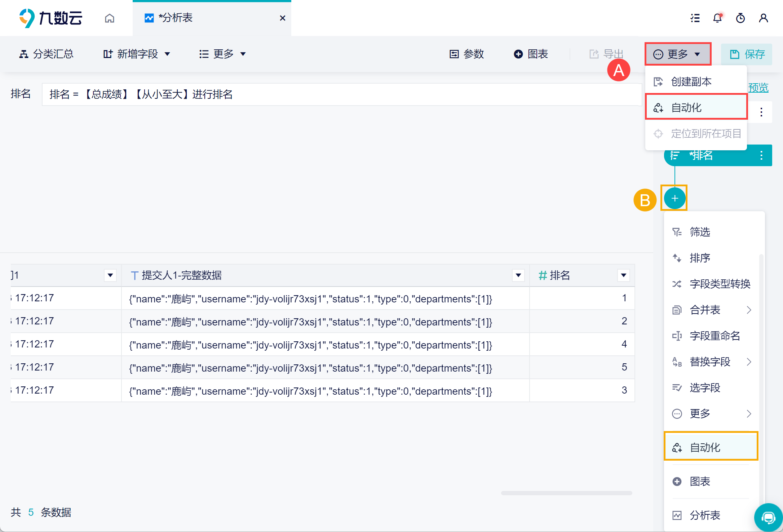The width and height of the screenshot is (783, 532).
Task: Click the teal plus add-step button
Action: [x=674, y=198]
